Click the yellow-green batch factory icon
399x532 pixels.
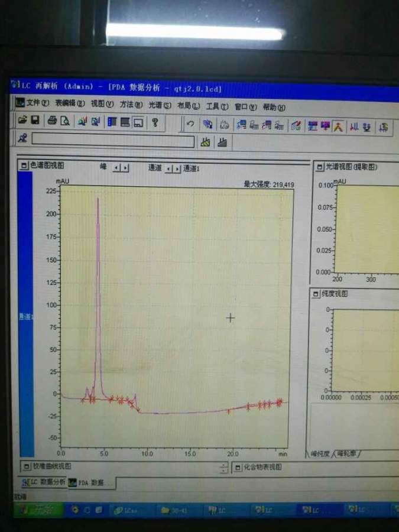(x=206, y=142)
